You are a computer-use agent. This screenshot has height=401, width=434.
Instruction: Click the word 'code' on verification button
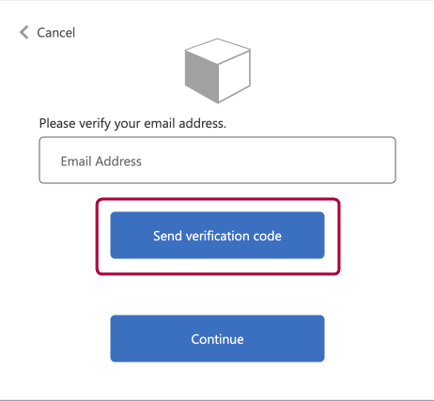click(267, 236)
